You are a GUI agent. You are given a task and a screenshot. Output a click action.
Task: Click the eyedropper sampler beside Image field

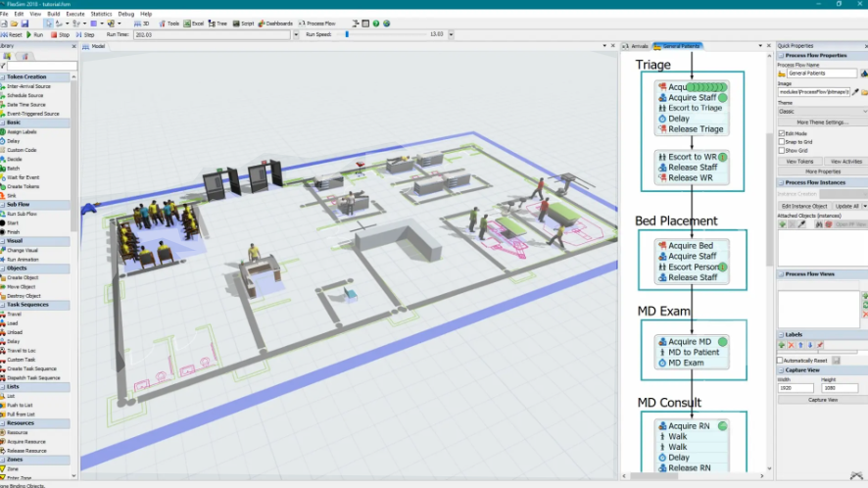[x=855, y=92]
